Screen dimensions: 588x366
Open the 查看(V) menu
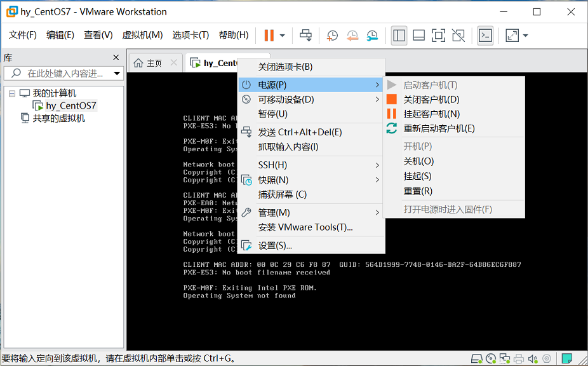[98, 35]
